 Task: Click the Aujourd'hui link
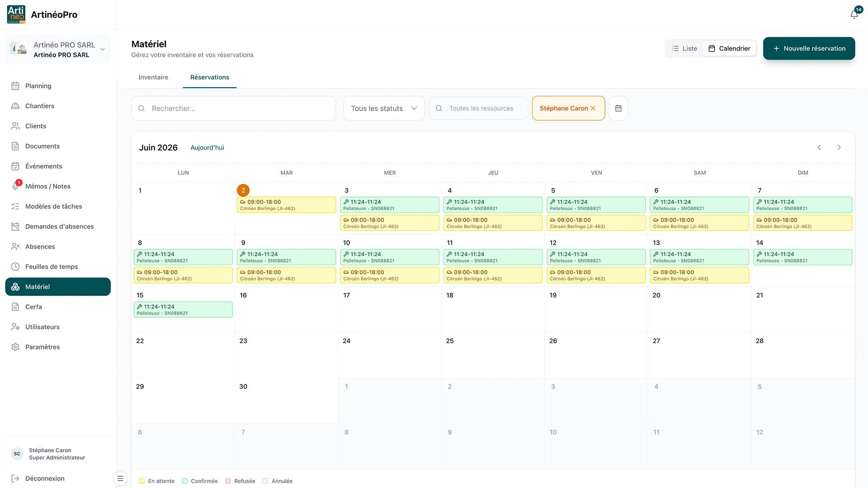click(207, 148)
